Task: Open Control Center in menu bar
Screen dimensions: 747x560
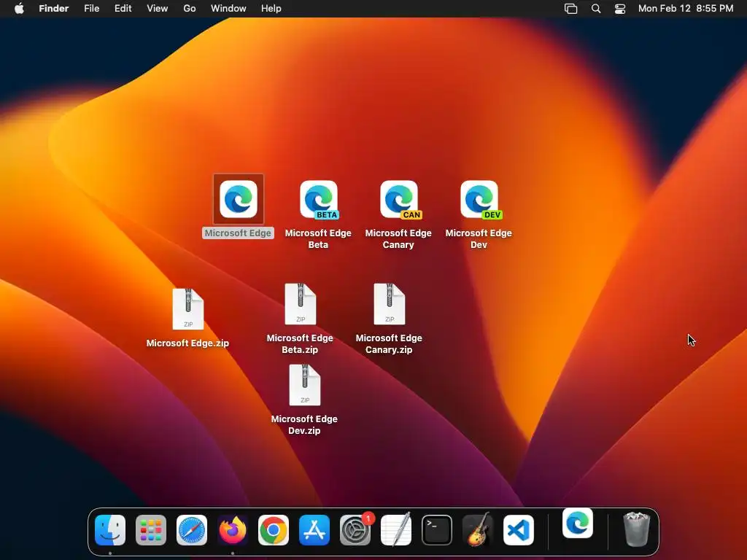Action: [x=620, y=9]
